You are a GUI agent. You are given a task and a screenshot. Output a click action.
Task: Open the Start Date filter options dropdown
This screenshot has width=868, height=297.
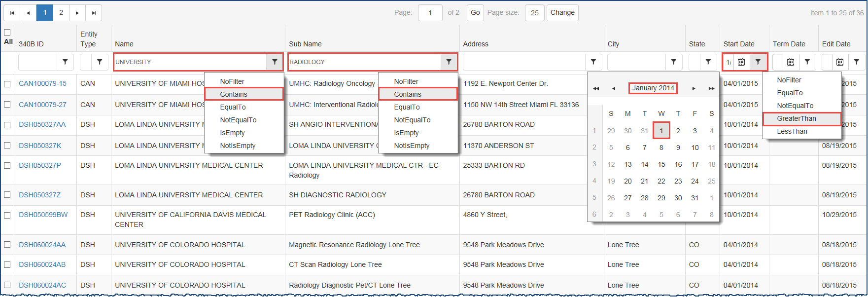click(758, 62)
